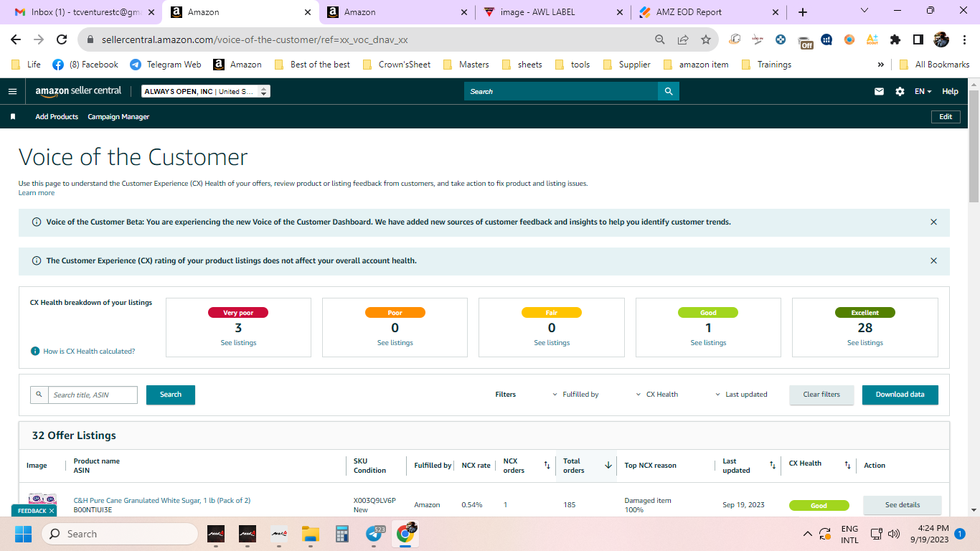Sort the table by Total orders arrow
This screenshot has width=980, height=551.
click(608, 466)
